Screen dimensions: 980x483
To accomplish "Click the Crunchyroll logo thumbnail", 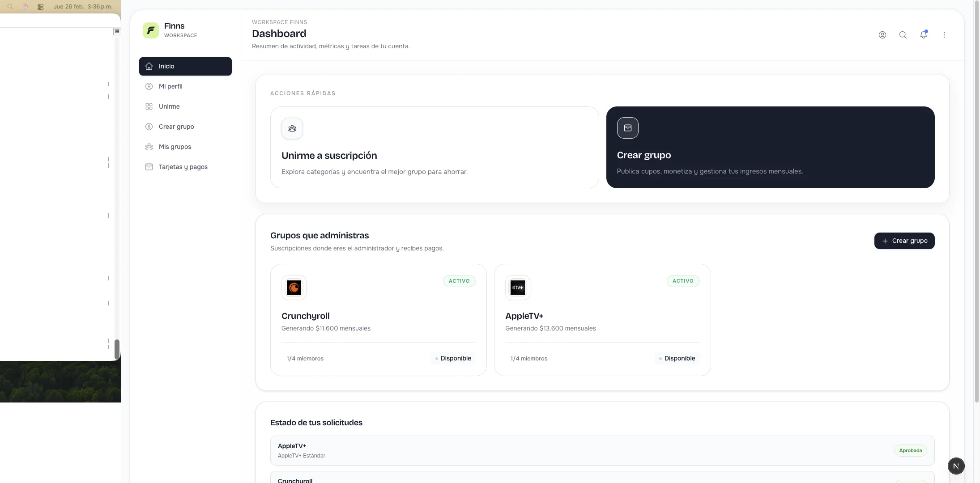I will (294, 287).
